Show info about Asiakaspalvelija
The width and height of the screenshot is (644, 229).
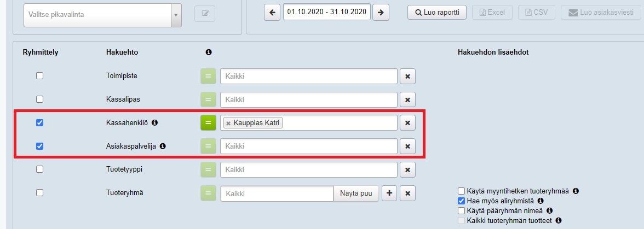tap(163, 146)
